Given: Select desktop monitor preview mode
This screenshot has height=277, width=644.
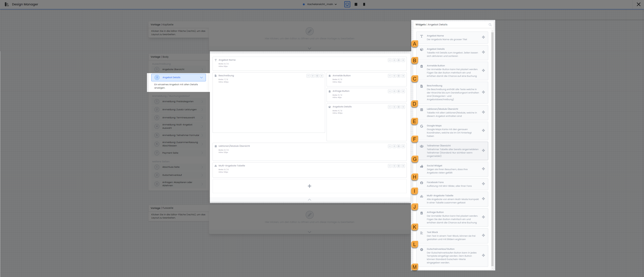Looking at the screenshot, I should pyautogui.click(x=347, y=4).
